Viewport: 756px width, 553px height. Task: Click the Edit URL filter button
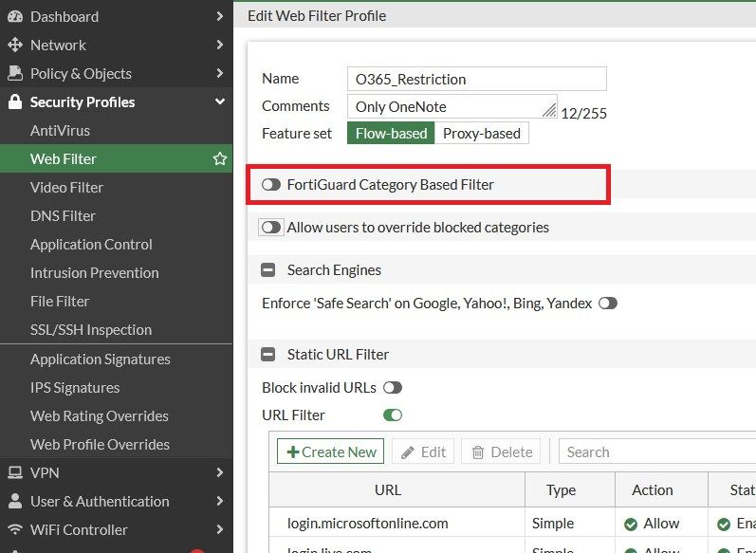pyautogui.click(x=423, y=452)
